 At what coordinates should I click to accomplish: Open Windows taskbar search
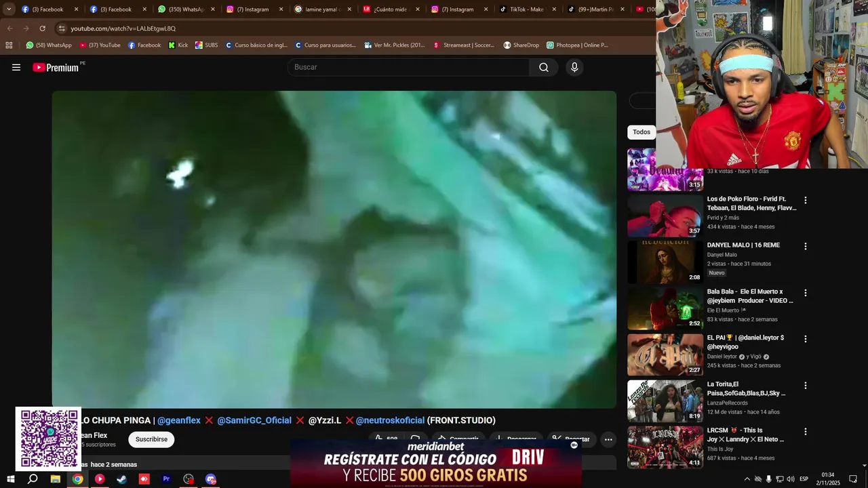(x=33, y=479)
